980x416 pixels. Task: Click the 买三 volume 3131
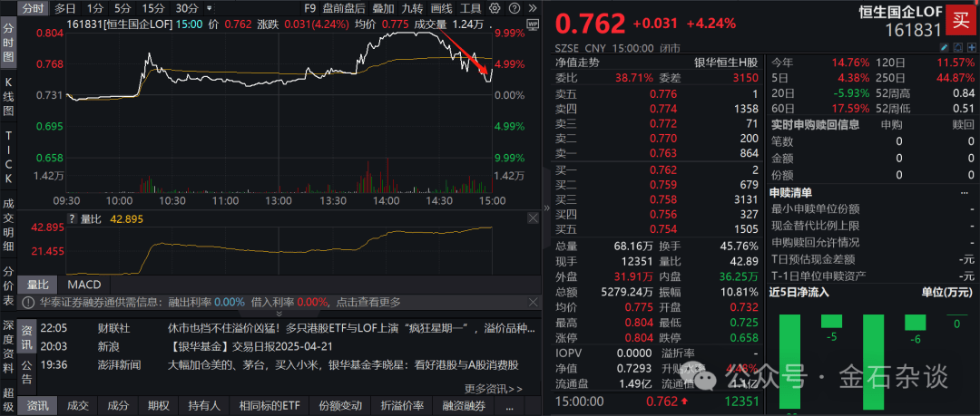(x=747, y=198)
